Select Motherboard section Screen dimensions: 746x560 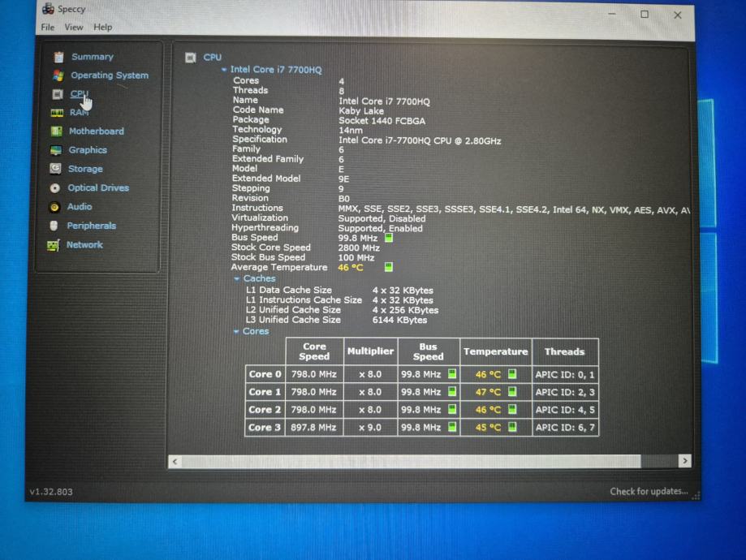96,131
